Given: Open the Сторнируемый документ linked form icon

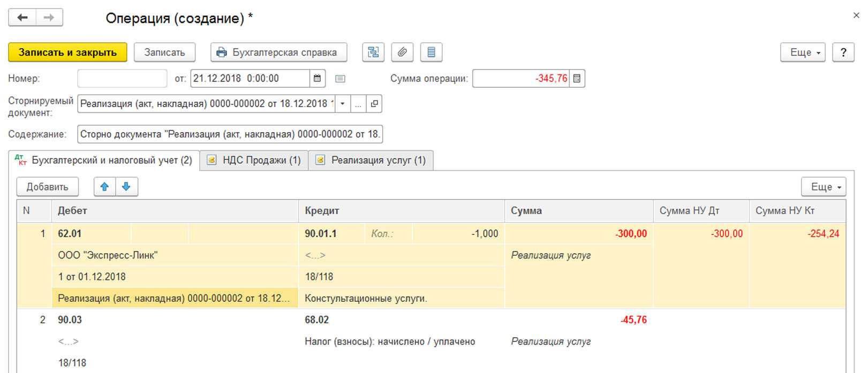Looking at the screenshot, I should point(374,104).
